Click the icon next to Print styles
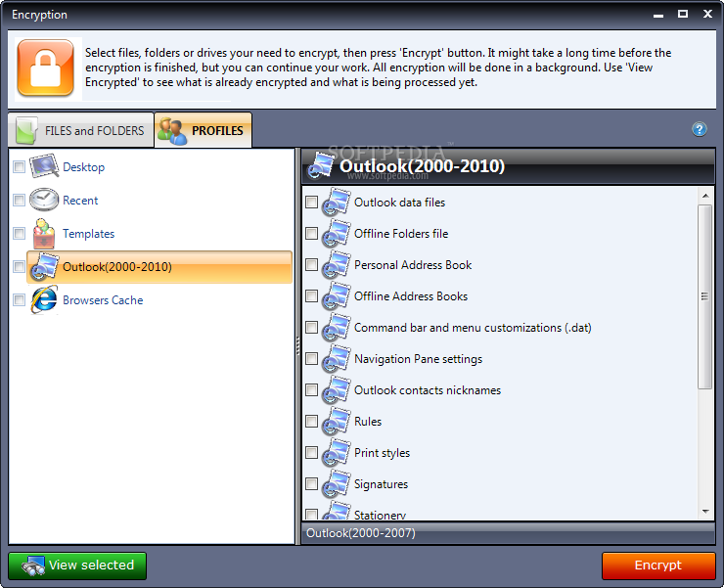724x588 pixels. [337, 453]
